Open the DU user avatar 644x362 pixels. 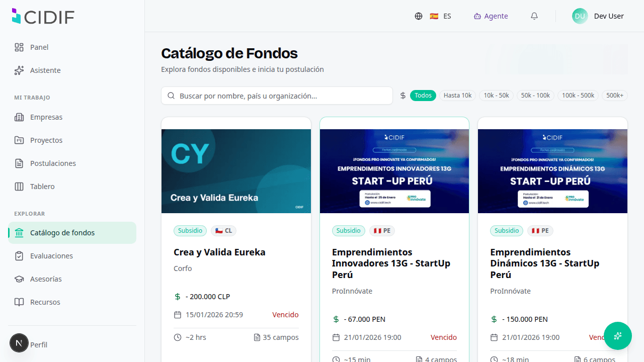(x=580, y=16)
